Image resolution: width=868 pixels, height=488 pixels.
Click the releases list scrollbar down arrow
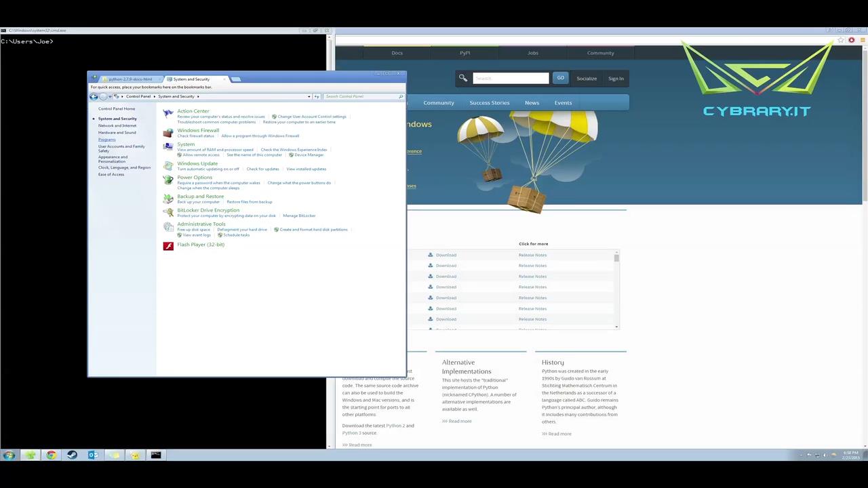[616, 327]
